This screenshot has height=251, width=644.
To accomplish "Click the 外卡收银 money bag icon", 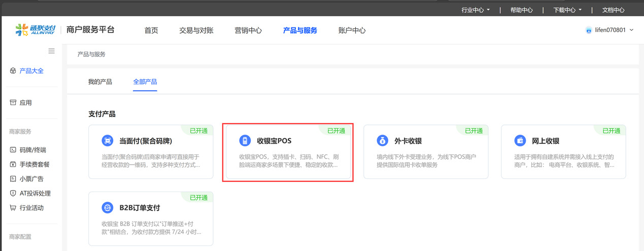I will pos(382,141).
